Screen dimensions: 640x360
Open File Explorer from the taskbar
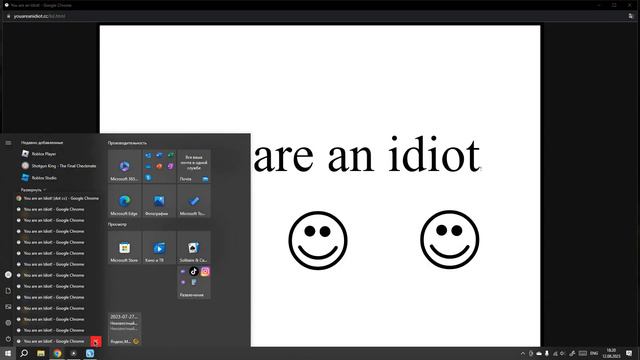[x=41, y=353]
